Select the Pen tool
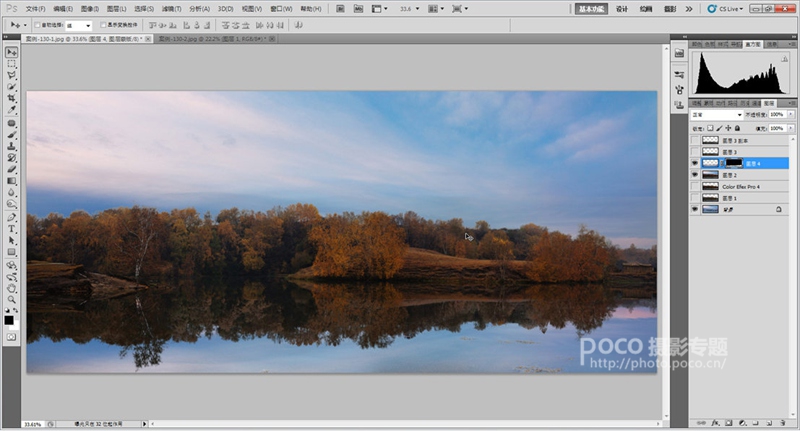 pos(11,218)
